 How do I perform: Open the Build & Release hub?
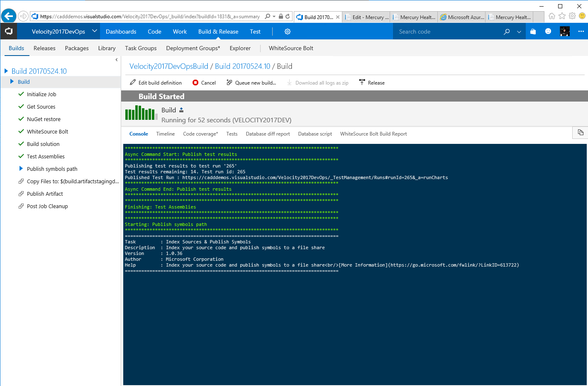pyautogui.click(x=218, y=32)
